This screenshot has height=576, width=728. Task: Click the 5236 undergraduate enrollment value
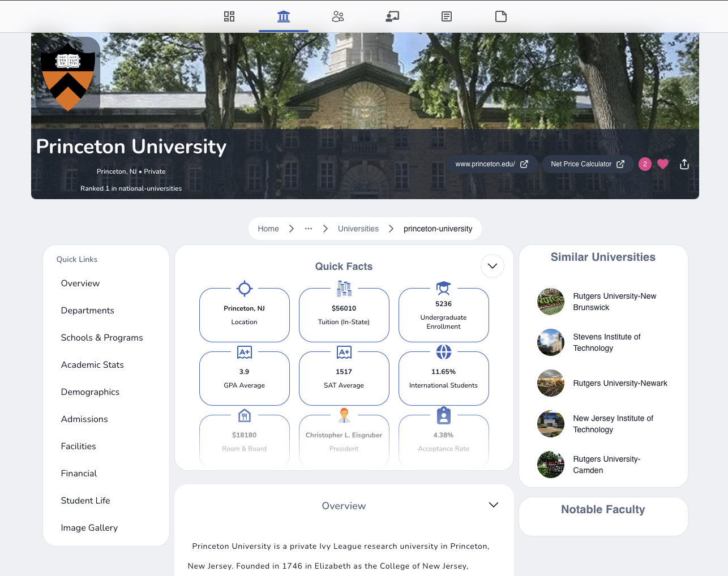click(444, 304)
